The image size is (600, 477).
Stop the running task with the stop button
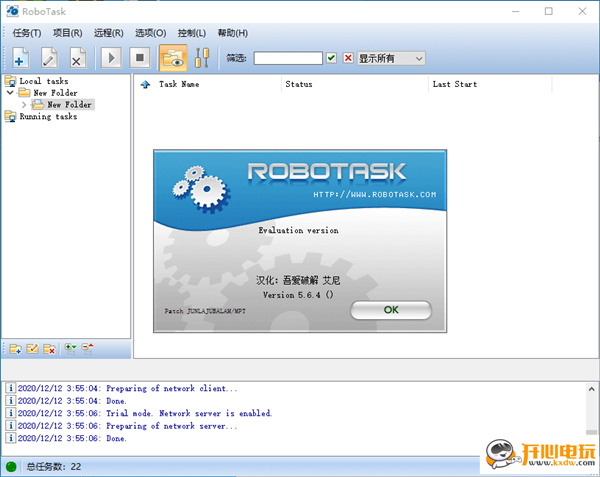140,58
